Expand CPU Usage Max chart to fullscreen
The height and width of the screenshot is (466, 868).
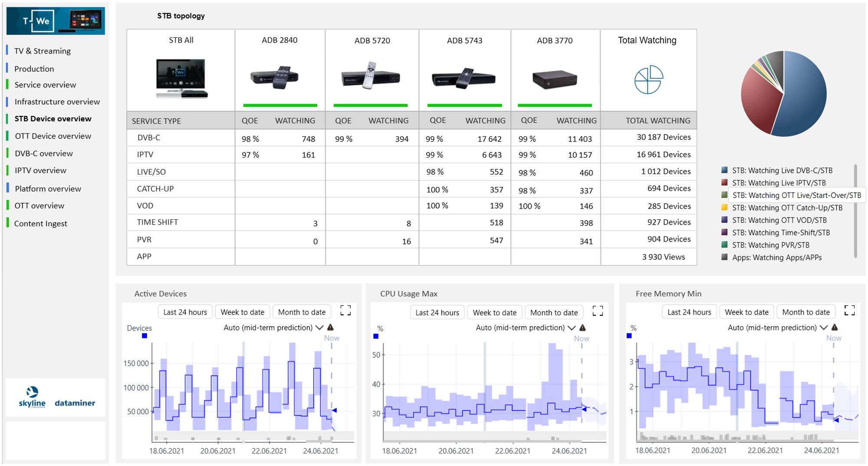pos(598,311)
